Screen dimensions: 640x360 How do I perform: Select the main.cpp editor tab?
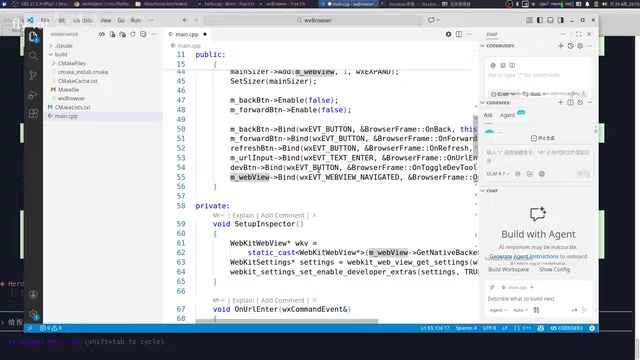click(188, 34)
